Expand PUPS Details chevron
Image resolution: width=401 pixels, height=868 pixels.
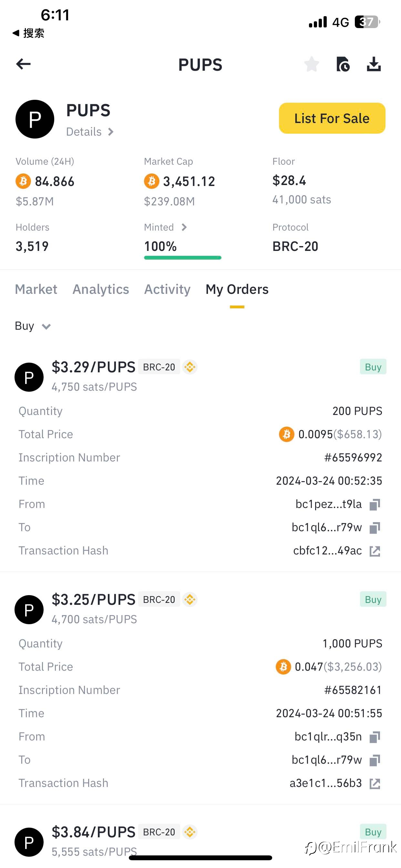(110, 132)
